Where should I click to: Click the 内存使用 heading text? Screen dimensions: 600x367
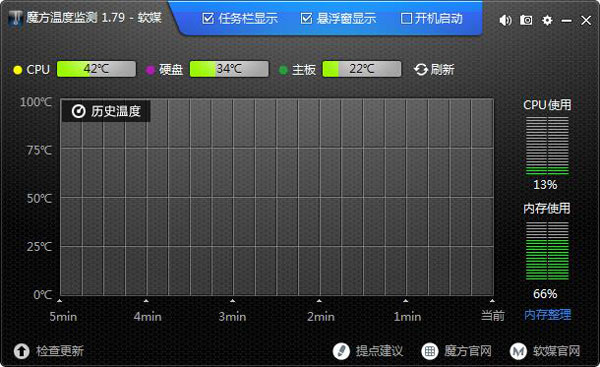coord(547,209)
